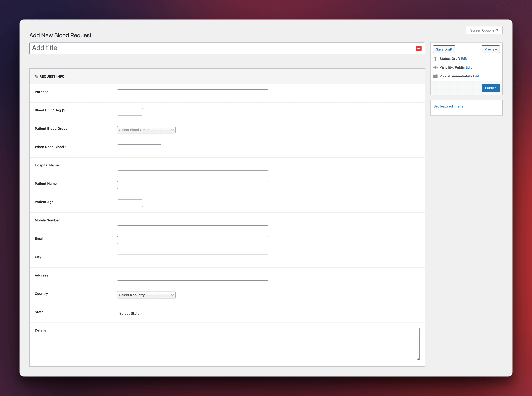532x396 pixels.
Task: Click the Patient Name label
Action: click(45, 184)
